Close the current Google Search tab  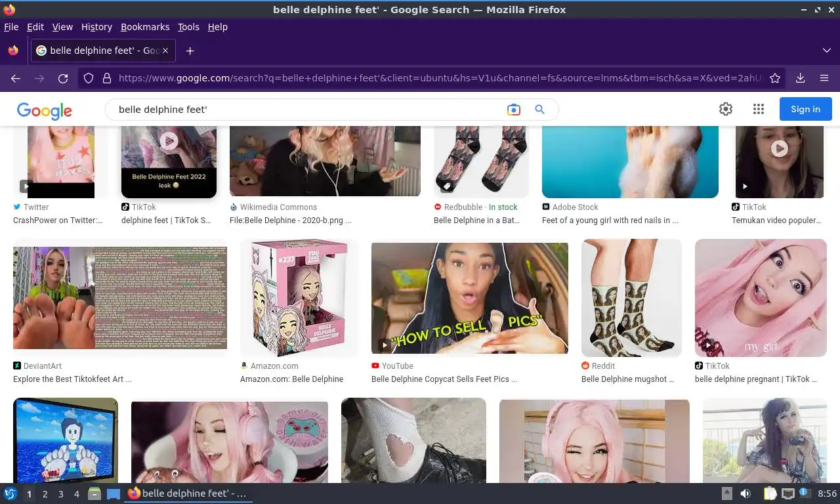[165, 51]
